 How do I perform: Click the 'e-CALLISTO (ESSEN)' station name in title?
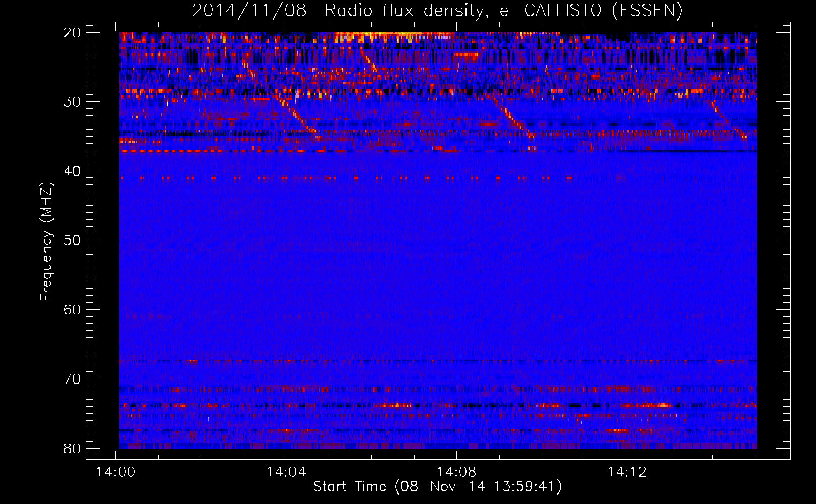[591, 11]
